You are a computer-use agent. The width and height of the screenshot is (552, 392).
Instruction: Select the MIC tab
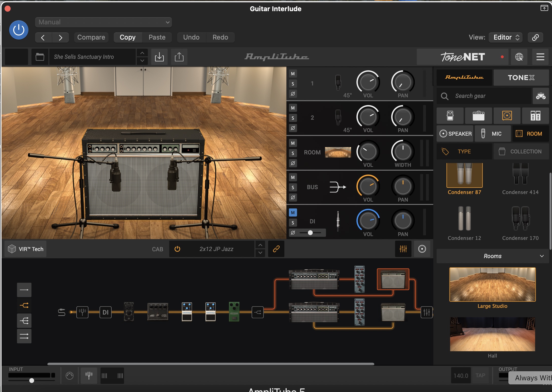[x=493, y=134]
